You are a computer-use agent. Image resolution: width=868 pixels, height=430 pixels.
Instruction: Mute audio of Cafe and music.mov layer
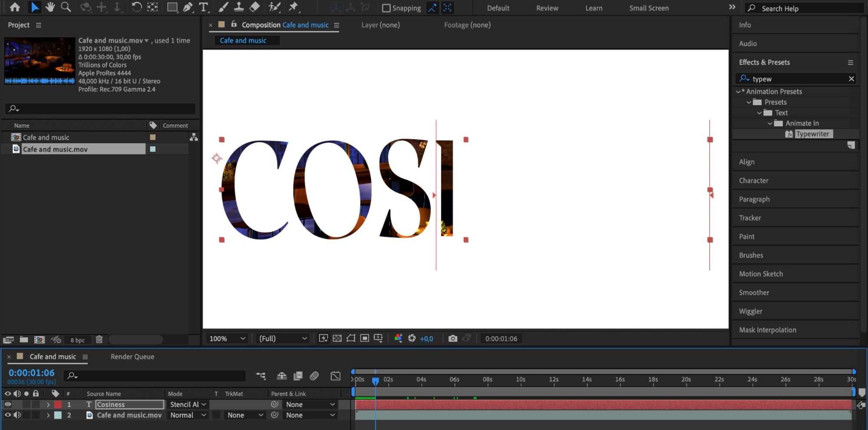(17, 415)
